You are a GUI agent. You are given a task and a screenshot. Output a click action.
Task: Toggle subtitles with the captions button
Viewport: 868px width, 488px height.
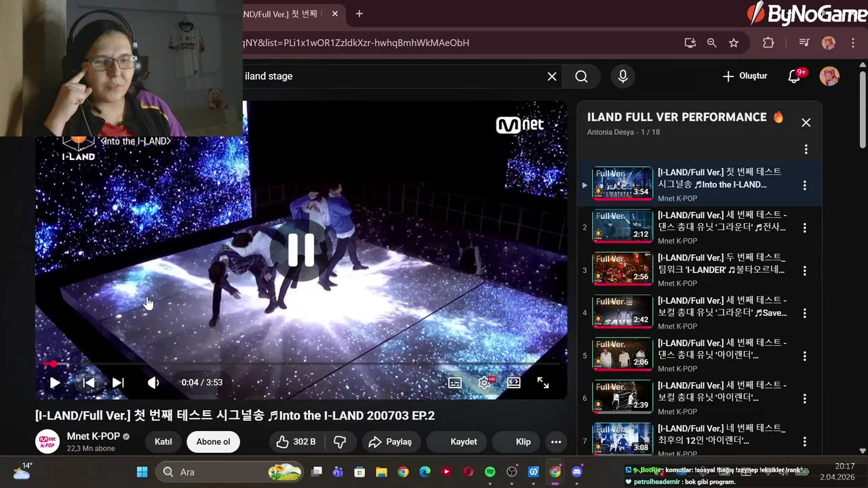[455, 383]
